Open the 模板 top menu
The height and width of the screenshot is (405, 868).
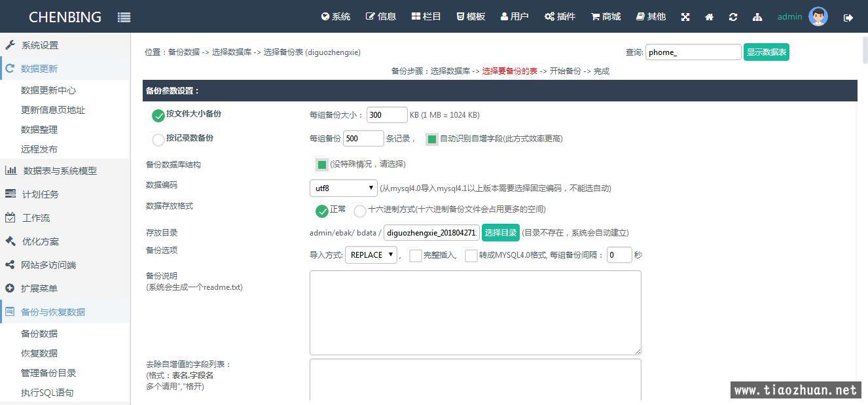tap(471, 16)
